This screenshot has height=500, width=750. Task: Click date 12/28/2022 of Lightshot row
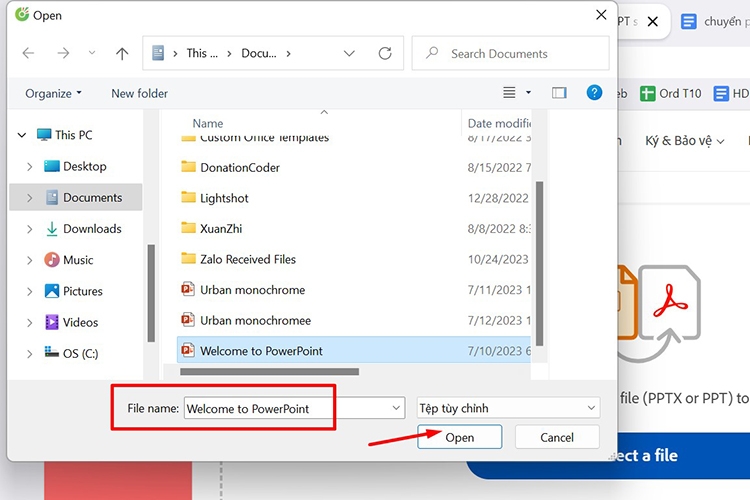(x=498, y=199)
